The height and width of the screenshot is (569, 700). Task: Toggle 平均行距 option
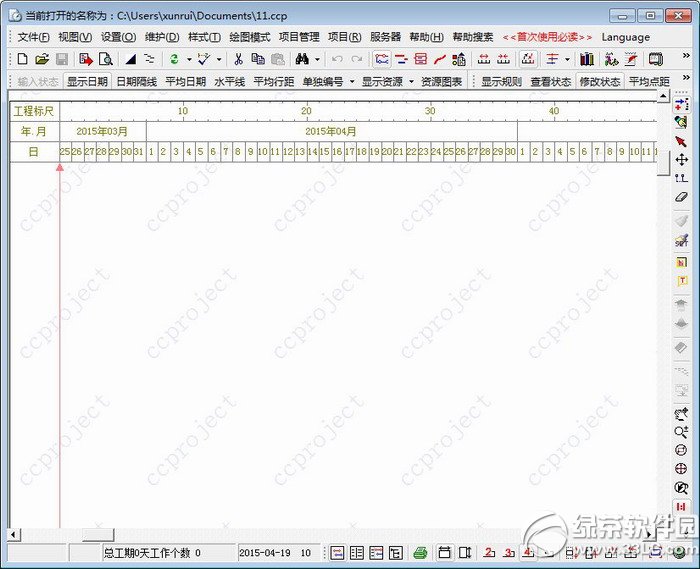274,82
